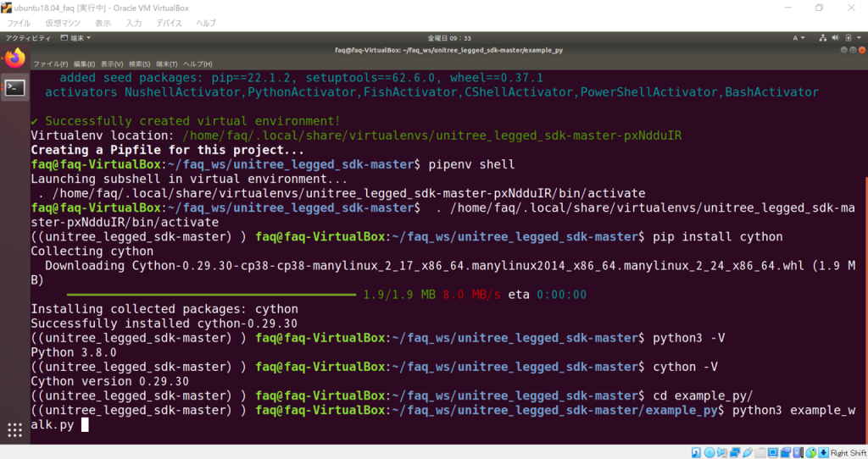Click the VirtualBox hard disk activity icon
This screenshot has width=868, height=459.
697,452
